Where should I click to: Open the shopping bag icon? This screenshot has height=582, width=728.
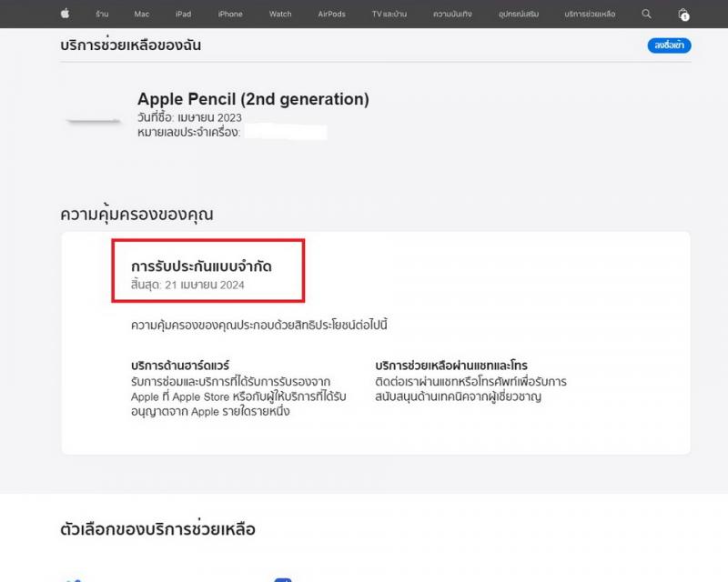coord(683,15)
